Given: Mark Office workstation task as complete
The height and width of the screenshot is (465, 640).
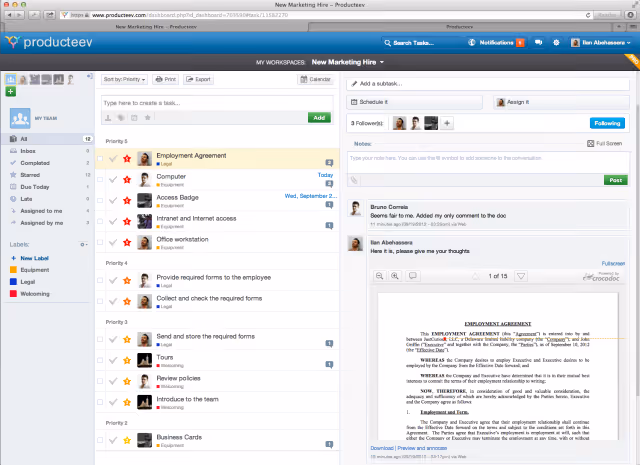Looking at the screenshot, I should [113, 243].
